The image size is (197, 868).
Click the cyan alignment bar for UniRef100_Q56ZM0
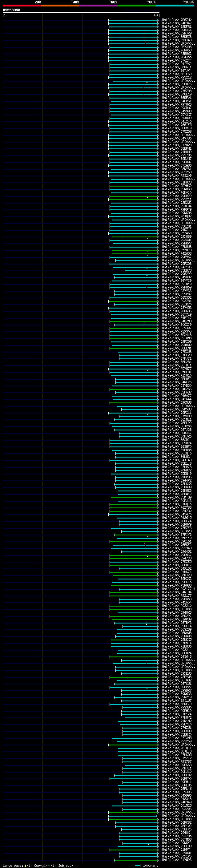coord(133,20)
